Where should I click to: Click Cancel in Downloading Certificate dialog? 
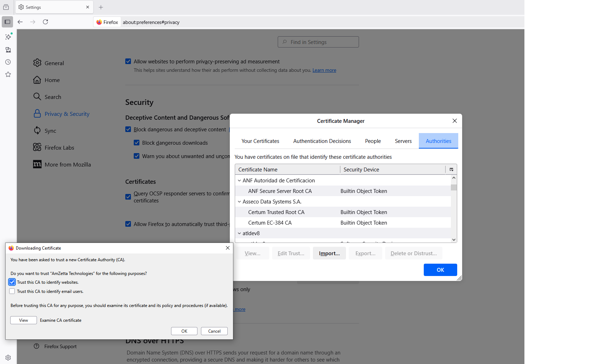(x=214, y=331)
